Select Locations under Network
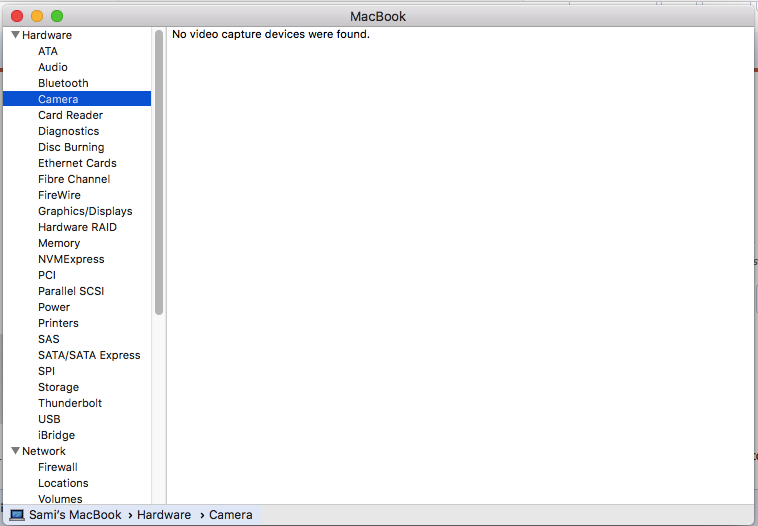This screenshot has height=526, width=758. click(63, 483)
